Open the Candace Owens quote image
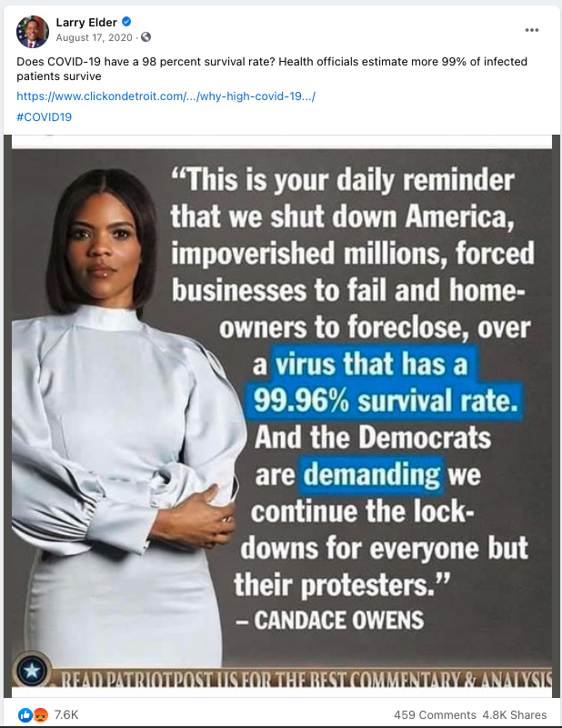Screen dimensions: 562x728 click(x=282, y=416)
